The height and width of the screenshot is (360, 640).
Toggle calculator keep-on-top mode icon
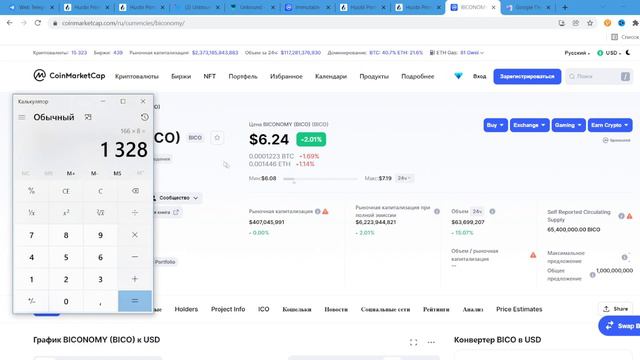pyautogui.click(x=88, y=118)
